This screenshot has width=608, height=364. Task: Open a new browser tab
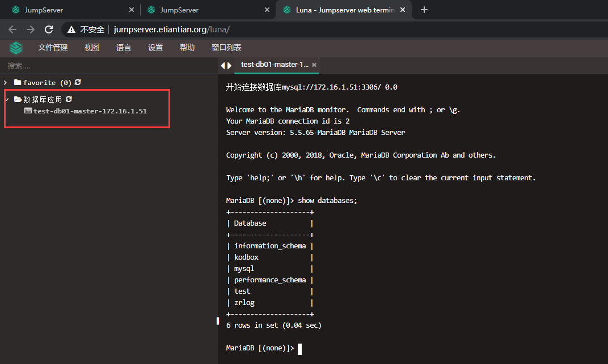424,10
